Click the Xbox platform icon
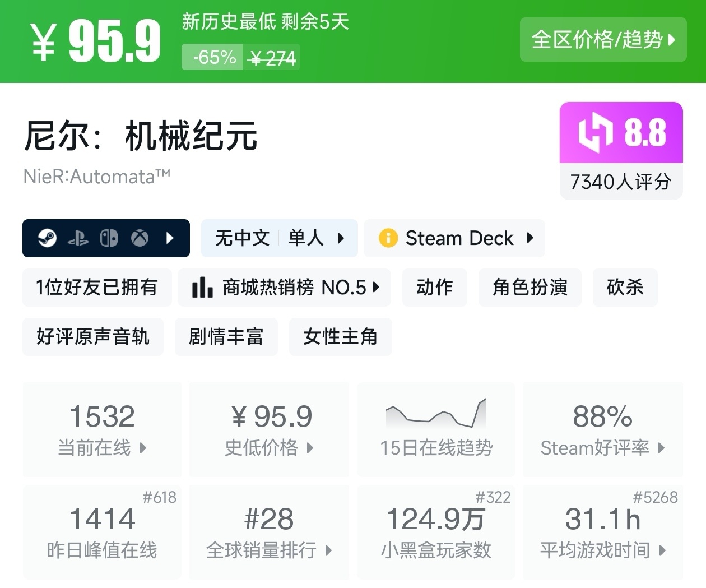 140,238
